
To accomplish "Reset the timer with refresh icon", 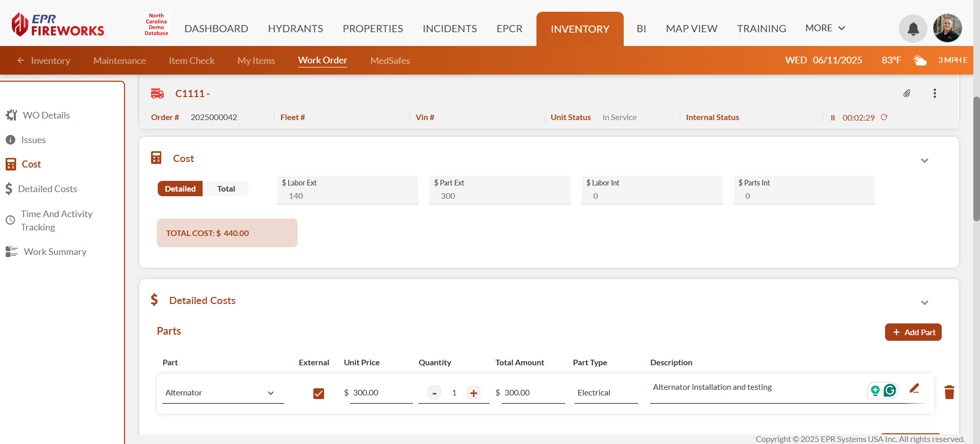I will pos(884,117).
